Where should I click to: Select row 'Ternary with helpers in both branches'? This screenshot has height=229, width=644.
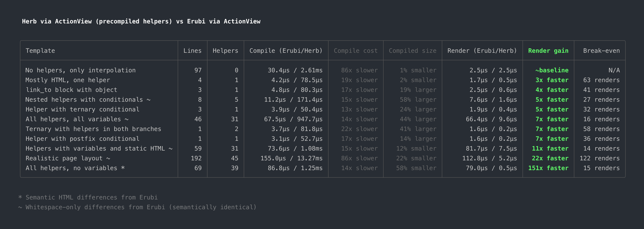click(x=322, y=129)
